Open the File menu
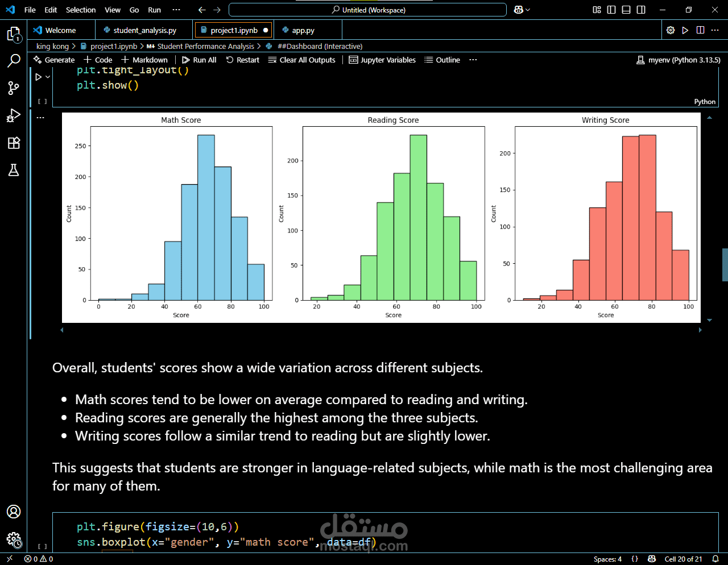The width and height of the screenshot is (728, 565). point(30,10)
